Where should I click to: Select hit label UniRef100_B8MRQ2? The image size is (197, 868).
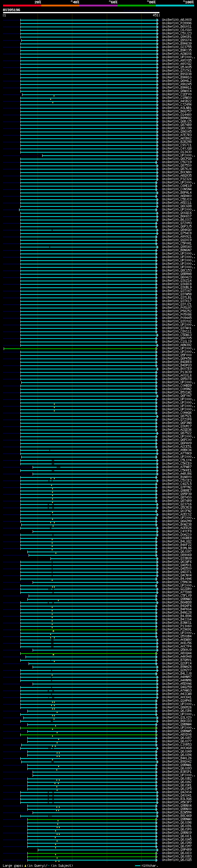click(x=176, y=118)
